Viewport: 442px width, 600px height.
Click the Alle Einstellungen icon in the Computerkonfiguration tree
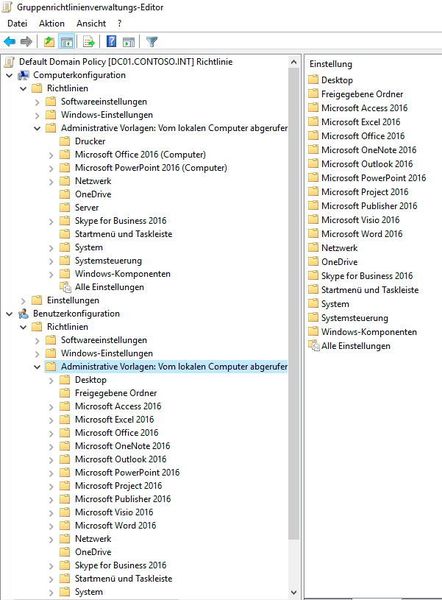(x=65, y=287)
